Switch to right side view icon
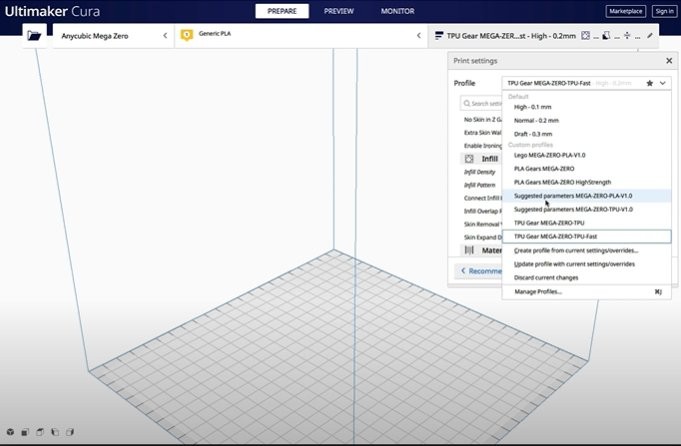 72,433
